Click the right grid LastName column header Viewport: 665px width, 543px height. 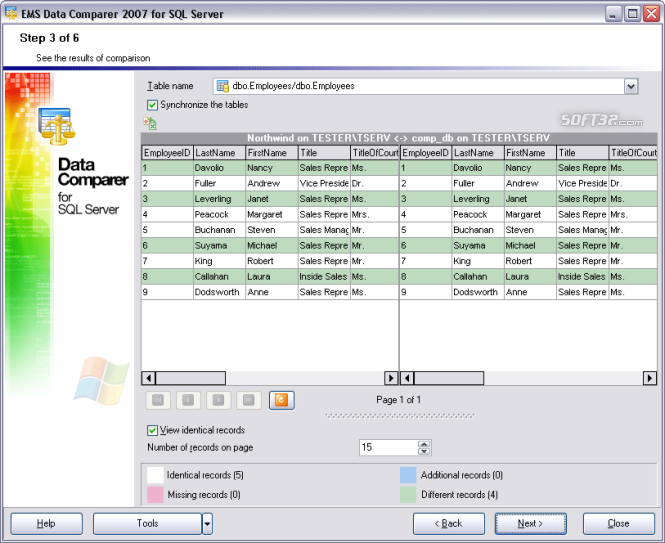(478, 153)
